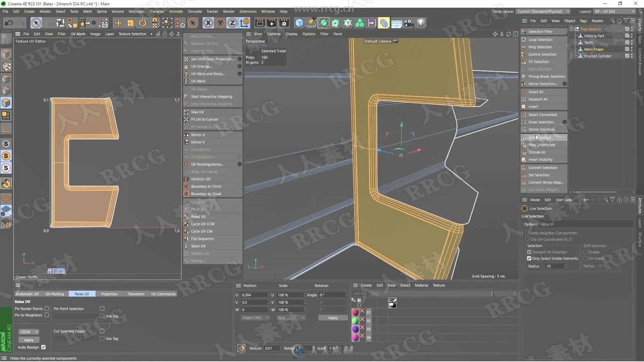Open Edit Render Settings icon
The height and width of the screenshot is (362, 644).
coord(284,23)
